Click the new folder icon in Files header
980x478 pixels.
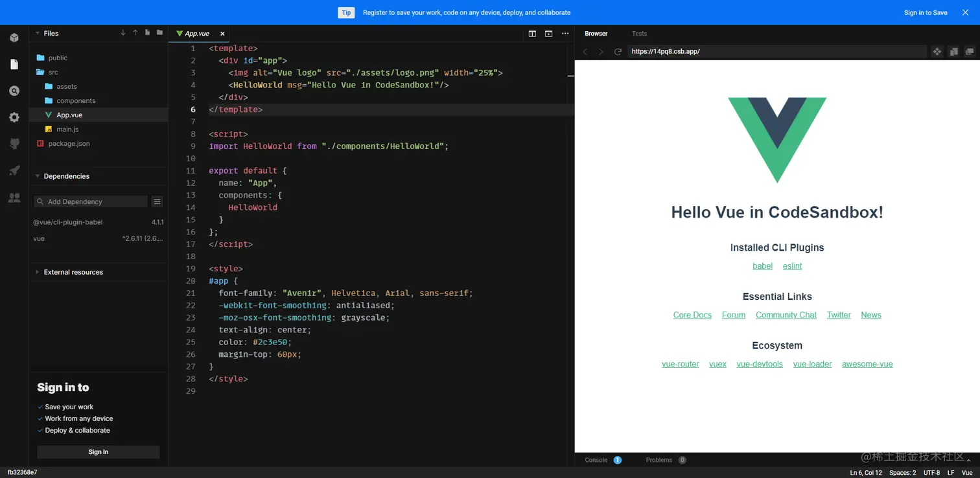tap(159, 33)
